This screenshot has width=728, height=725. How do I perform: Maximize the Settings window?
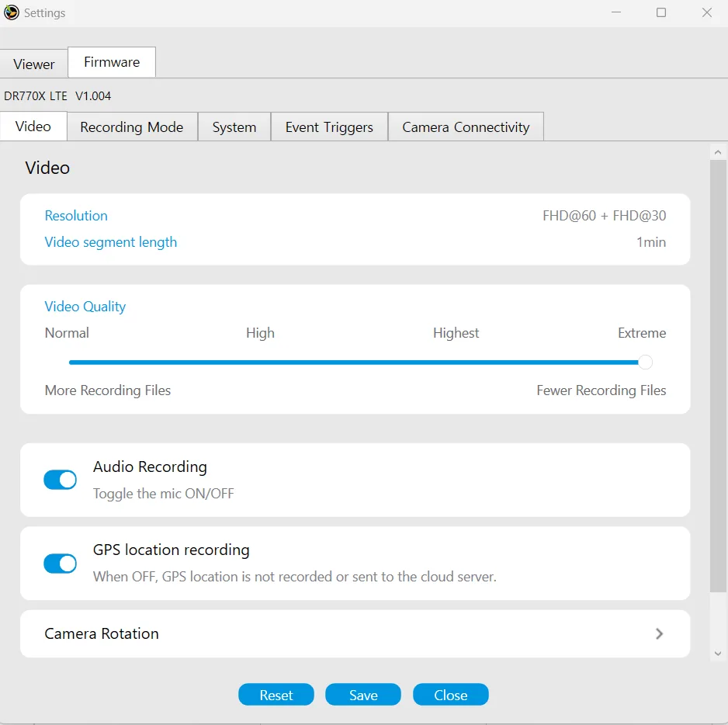(661, 12)
